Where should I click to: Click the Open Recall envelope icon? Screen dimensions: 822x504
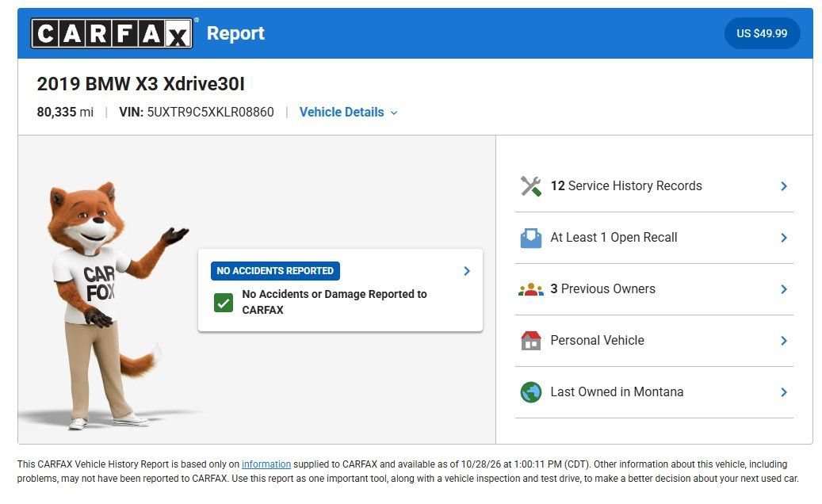(530, 238)
